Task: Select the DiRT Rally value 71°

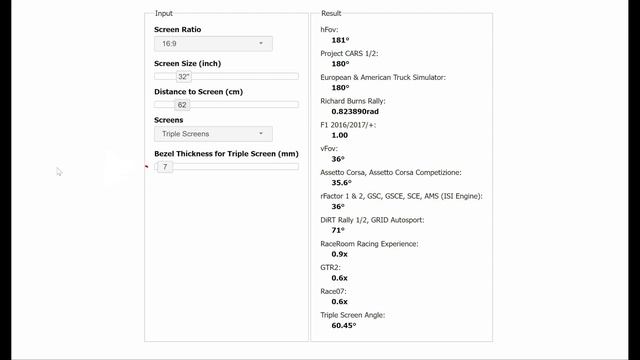Action: coord(338,230)
